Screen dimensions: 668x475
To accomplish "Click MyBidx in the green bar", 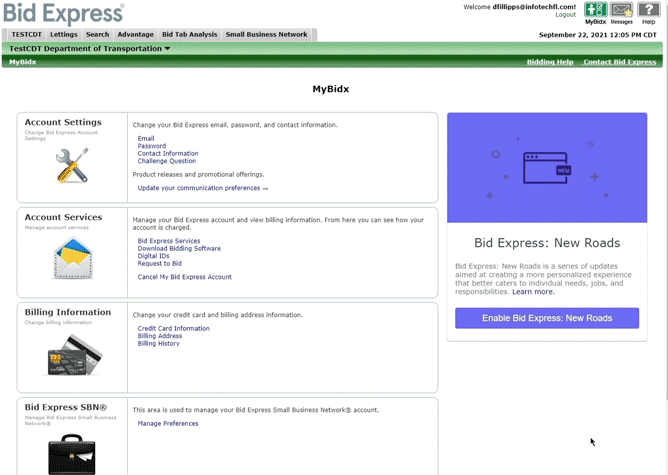I will [23, 62].
